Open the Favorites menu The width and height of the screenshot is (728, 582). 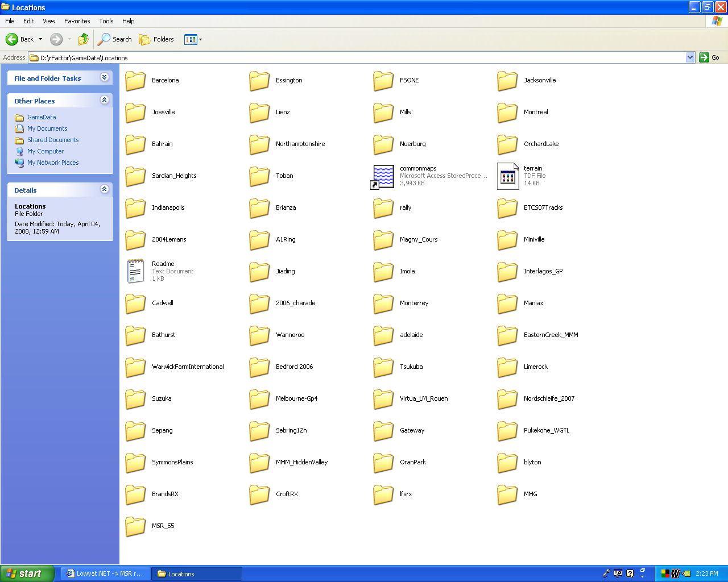(x=77, y=21)
